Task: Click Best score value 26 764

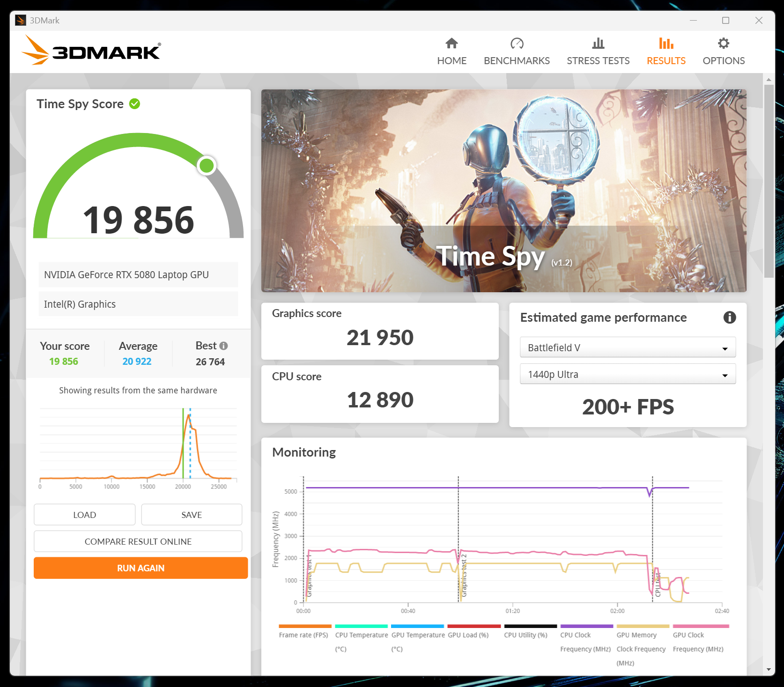Action: tap(210, 362)
